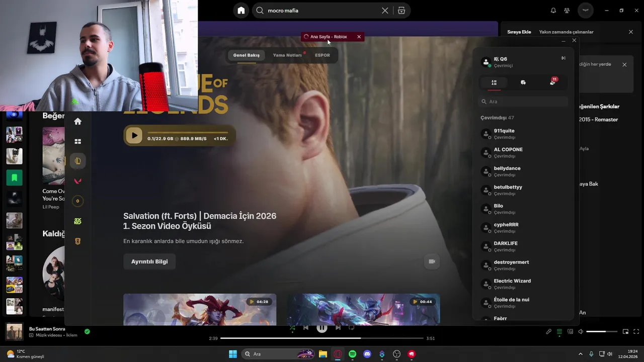Select friend bellydance in list

click(x=523, y=171)
